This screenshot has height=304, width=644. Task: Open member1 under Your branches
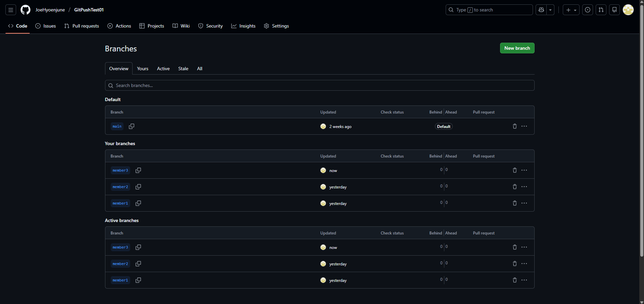tap(120, 203)
